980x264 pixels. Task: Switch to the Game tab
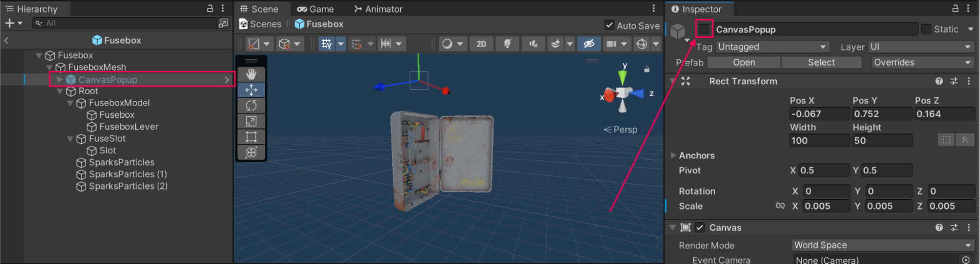[315, 9]
